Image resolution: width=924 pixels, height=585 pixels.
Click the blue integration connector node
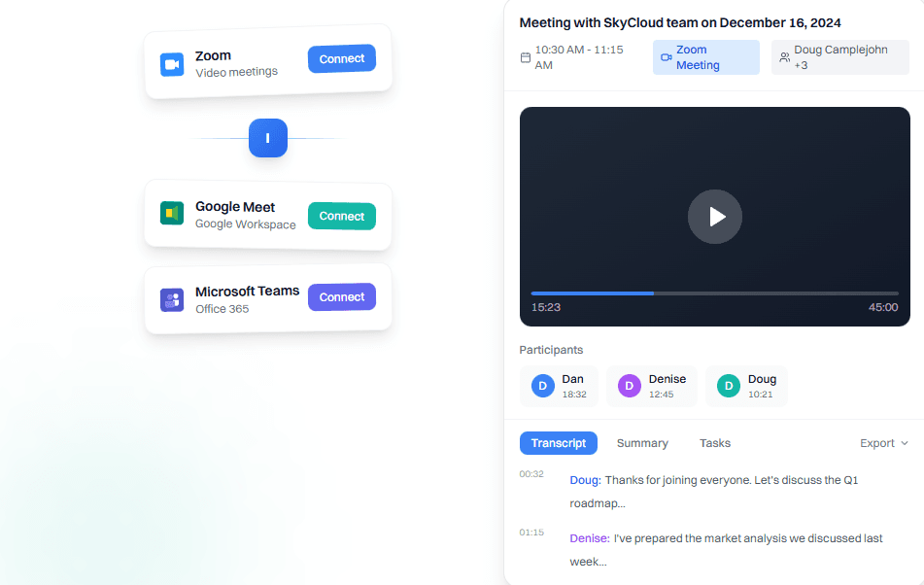click(268, 138)
